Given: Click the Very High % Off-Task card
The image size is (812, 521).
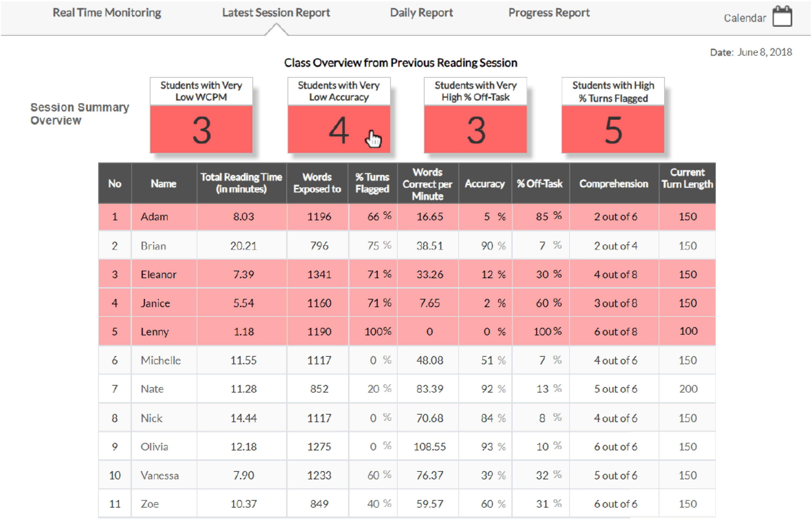Looking at the screenshot, I should (475, 115).
